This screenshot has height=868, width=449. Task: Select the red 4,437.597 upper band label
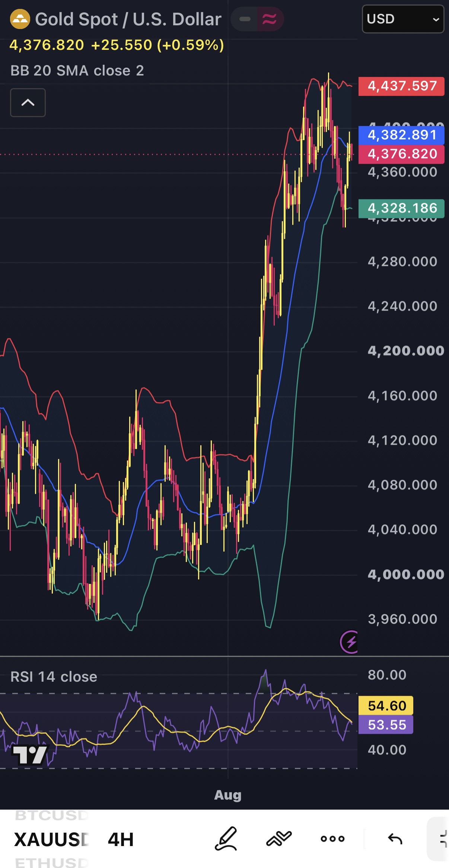click(x=401, y=86)
